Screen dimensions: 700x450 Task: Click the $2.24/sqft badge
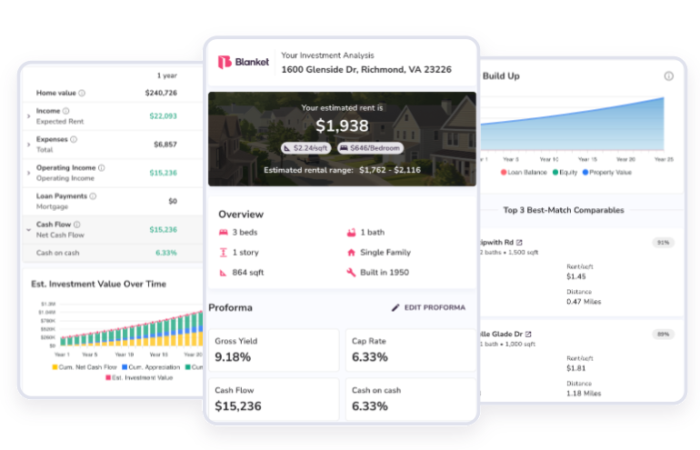pyautogui.click(x=306, y=148)
